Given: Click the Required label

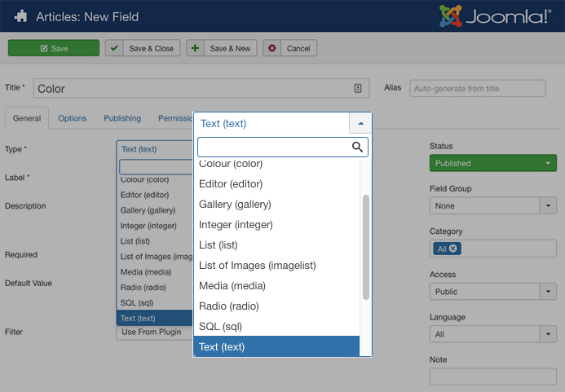Looking at the screenshot, I should (21, 255).
